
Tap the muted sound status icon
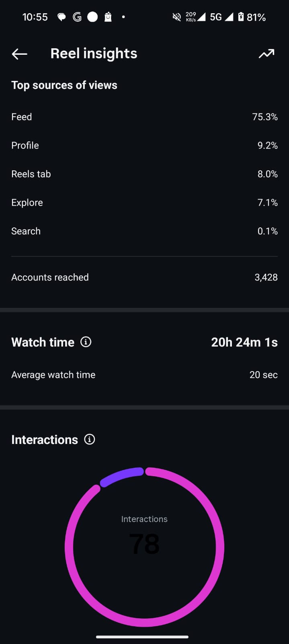pyautogui.click(x=176, y=17)
